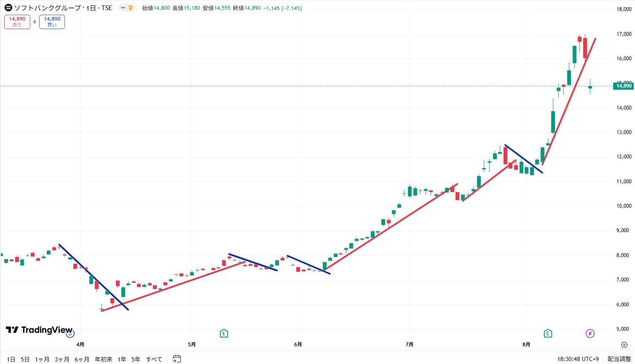This screenshot has width=635, height=364.
Task: Select the 3ヶ月 time range
Action: click(x=62, y=359)
